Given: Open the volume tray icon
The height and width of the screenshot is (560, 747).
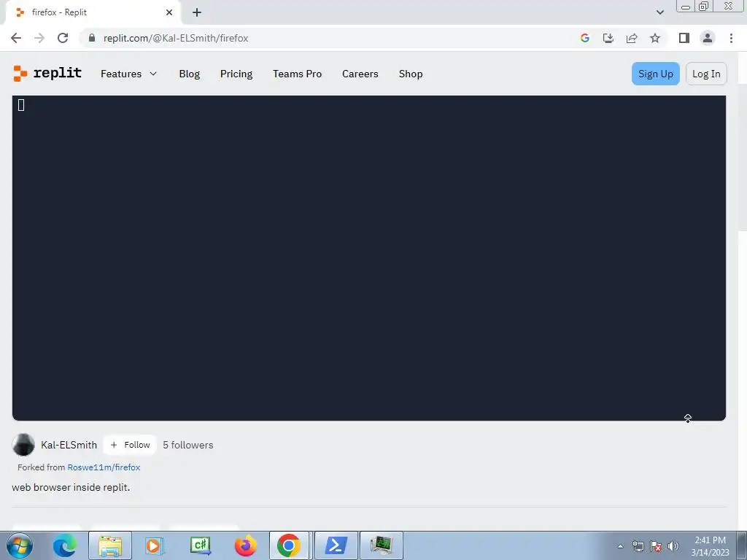Looking at the screenshot, I should pos(673,546).
